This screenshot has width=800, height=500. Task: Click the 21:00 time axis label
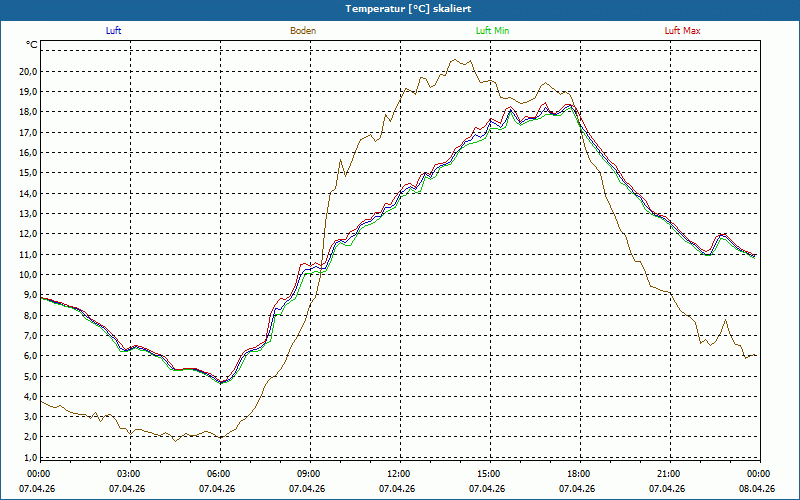point(668,474)
